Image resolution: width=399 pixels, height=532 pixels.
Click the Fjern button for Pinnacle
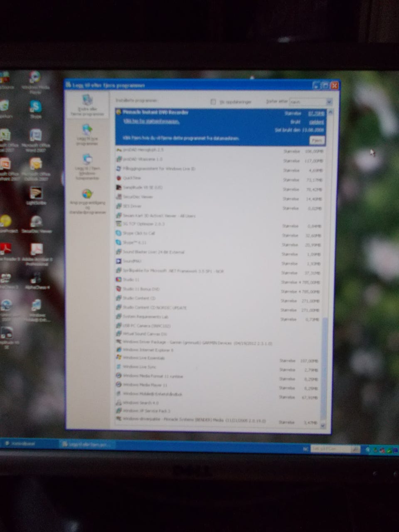[x=317, y=140]
